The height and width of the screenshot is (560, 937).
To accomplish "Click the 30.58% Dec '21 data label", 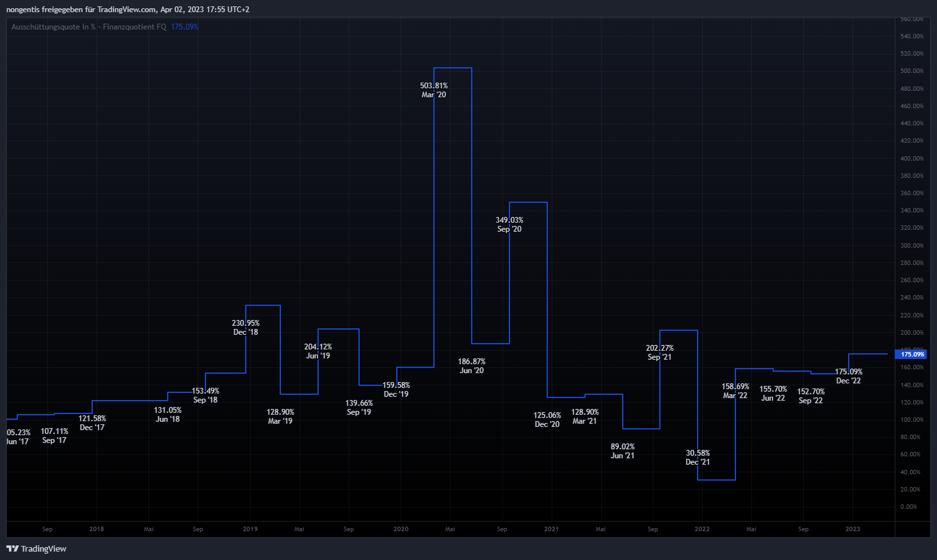I will 698,458.
